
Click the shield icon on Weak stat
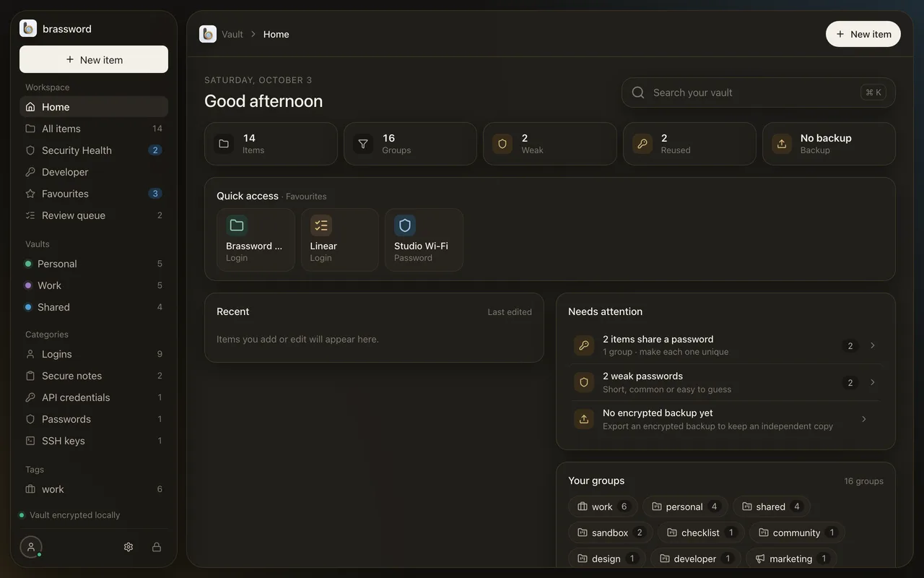click(x=502, y=144)
